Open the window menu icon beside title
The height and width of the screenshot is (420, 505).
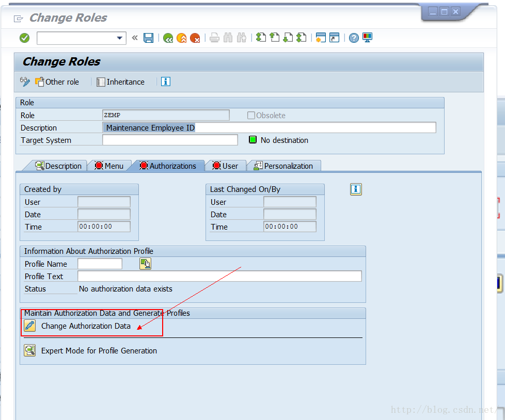click(19, 19)
